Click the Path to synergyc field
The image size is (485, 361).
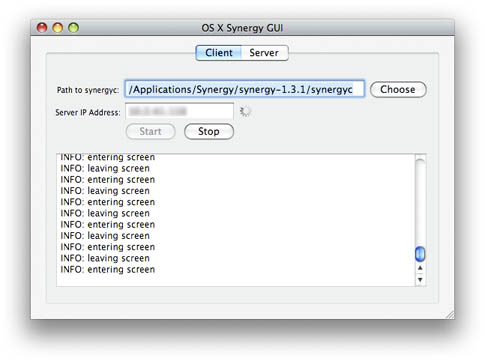tap(245, 89)
